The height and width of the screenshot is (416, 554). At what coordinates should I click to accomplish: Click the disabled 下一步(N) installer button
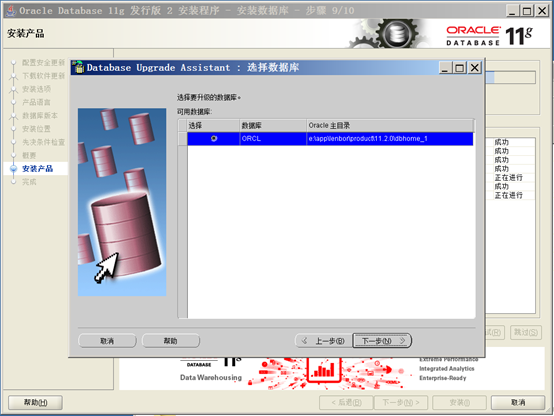401,402
